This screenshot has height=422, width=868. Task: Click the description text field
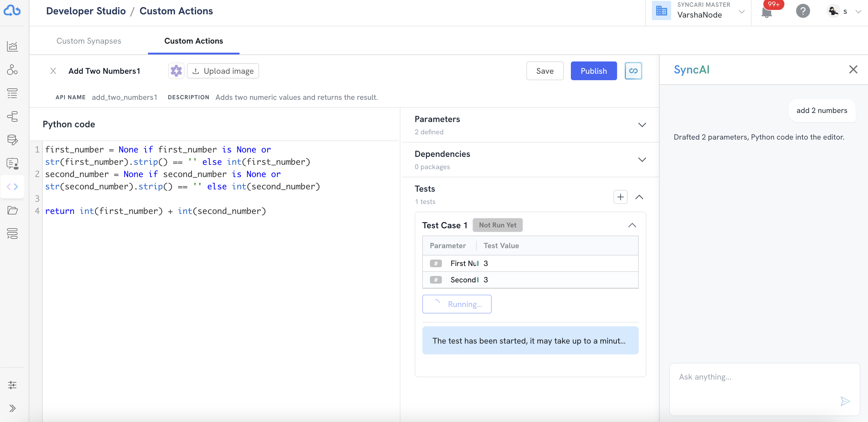297,97
